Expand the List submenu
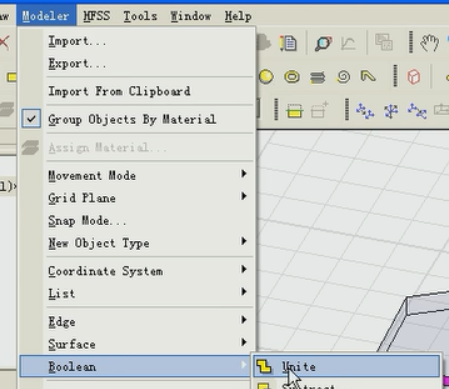Viewport: 449px width, 389px height. tap(137, 294)
